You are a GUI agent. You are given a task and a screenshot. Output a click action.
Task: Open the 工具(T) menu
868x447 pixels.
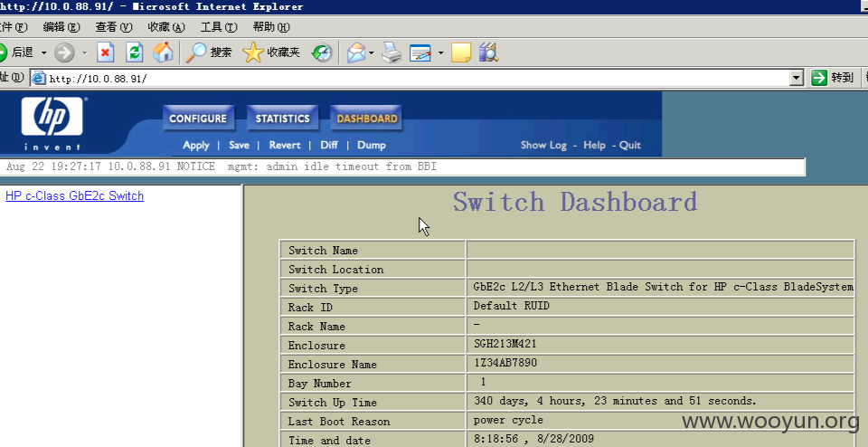click(x=219, y=26)
